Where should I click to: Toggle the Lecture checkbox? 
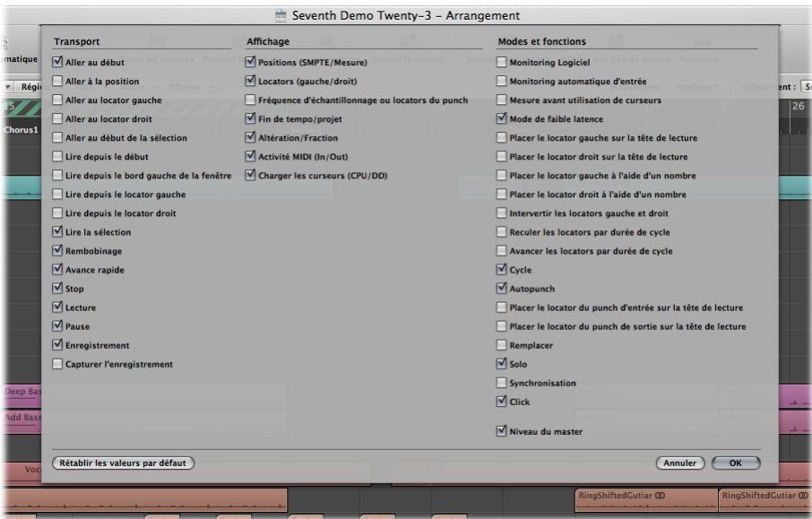pos(57,307)
